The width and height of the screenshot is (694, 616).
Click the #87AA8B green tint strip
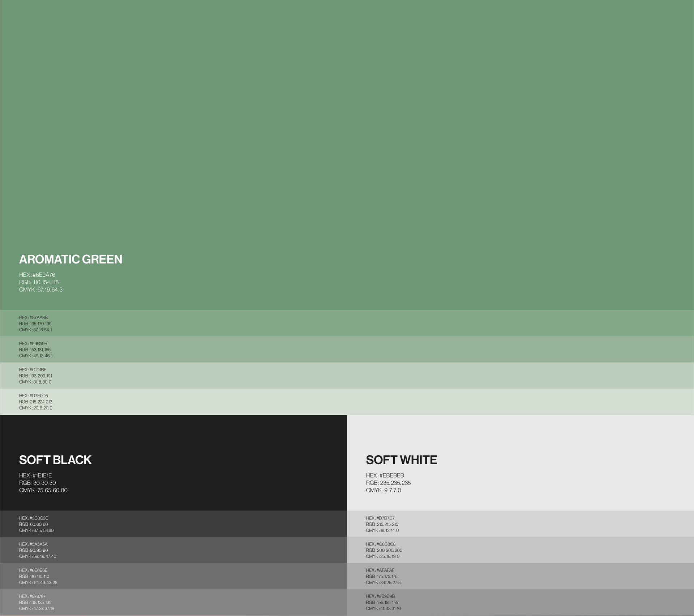pyautogui.click(x=347, y=323)
